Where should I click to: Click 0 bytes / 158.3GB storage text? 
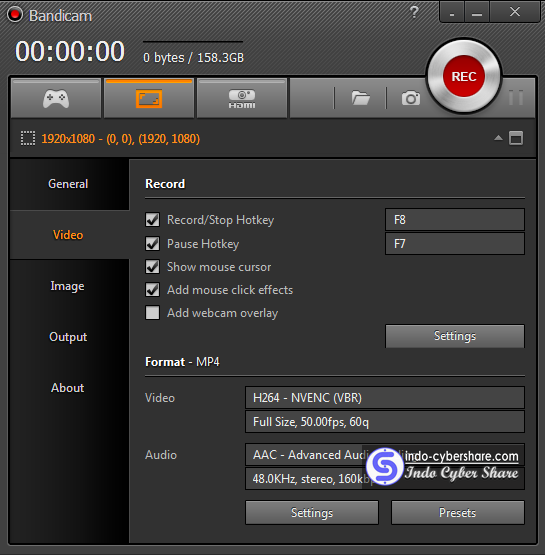click(194, 58)
